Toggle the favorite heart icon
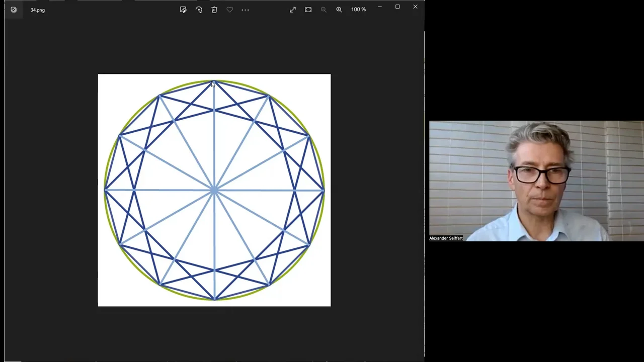The width and height of the screenshot is (644, 362). [x=230, y=10]
